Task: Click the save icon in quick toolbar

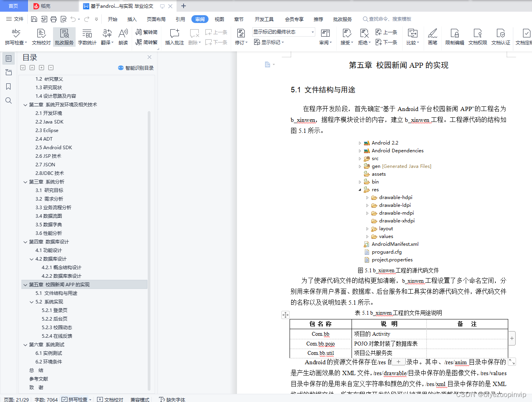Action: tap(34, 19)
